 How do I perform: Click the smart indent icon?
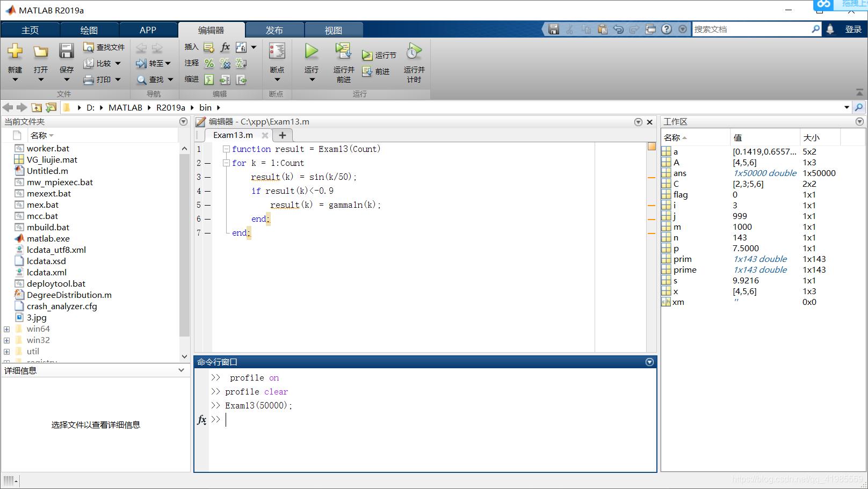[209, 79]
